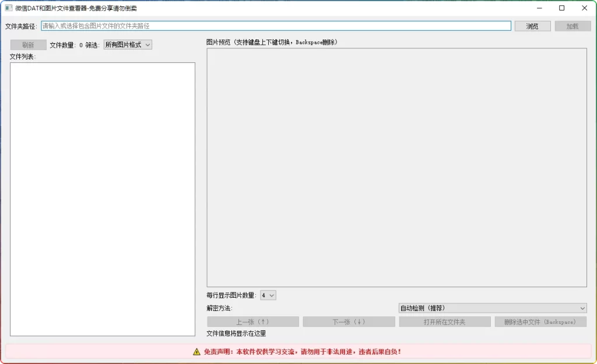The height and width of the screenshot is (364, 597).
Task: Click the 删除选中文件 delete selected file button
Action: pyautogui.click(x=540, y=321)
